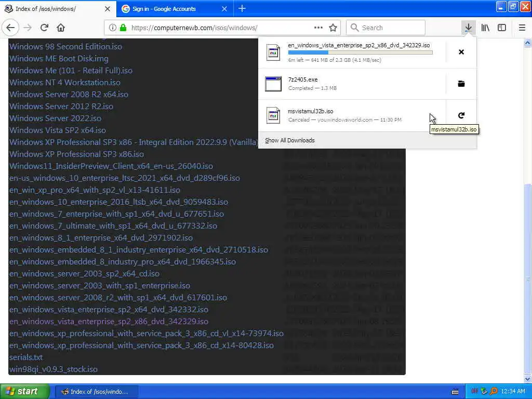Open xp_professional x14-73974.iso link
Viewport: 532px width, 399px height.
click(x=146, y=334)
